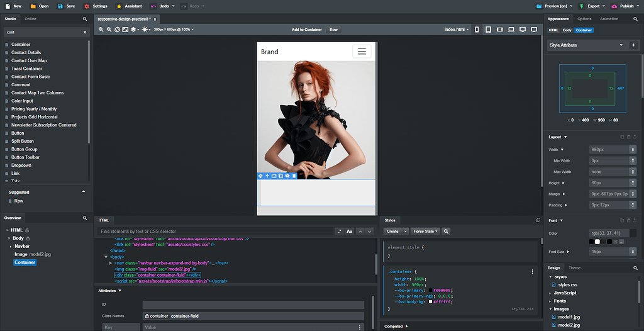Select the Split Button component
The height and width of the screenshot is (331, 644).
(x=22, y=141)
